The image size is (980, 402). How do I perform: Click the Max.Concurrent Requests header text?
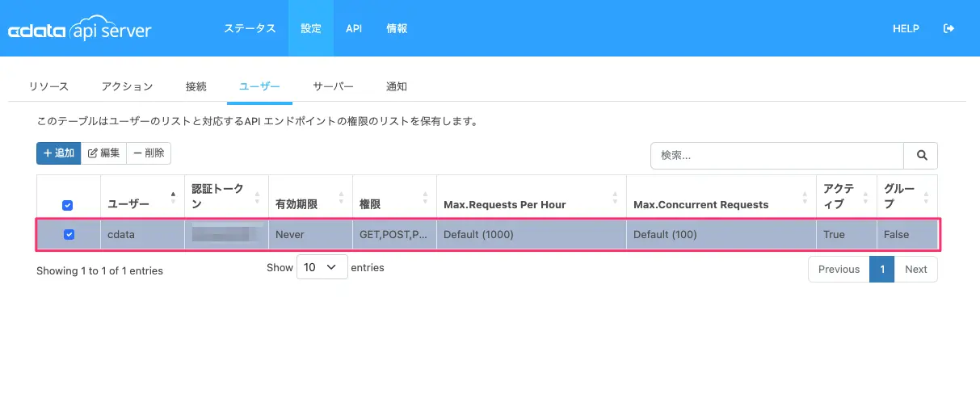pyautogui.click(x=701, y=205)
